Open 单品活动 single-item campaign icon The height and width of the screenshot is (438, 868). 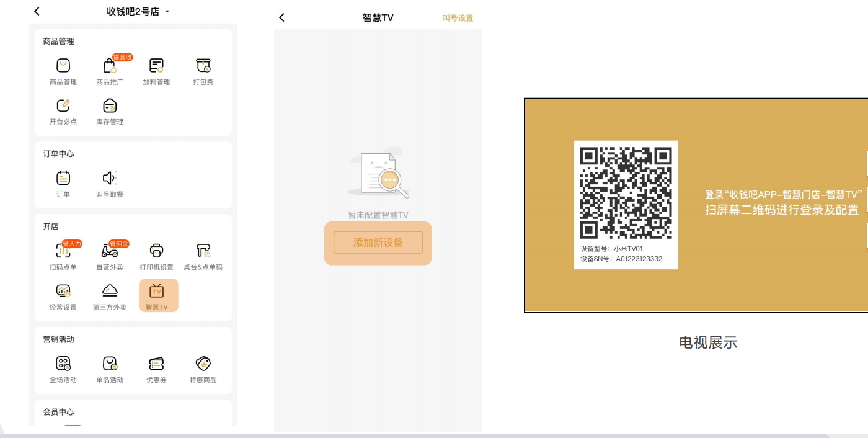point(110,364)
